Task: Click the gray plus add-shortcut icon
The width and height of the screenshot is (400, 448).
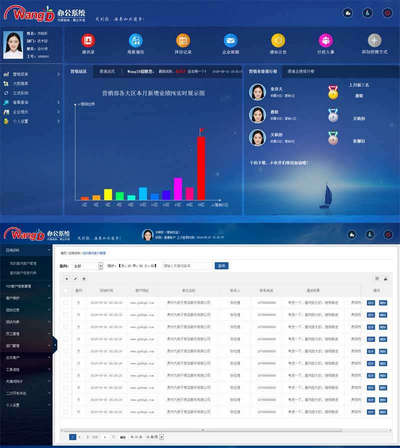Action: point(375,40)
